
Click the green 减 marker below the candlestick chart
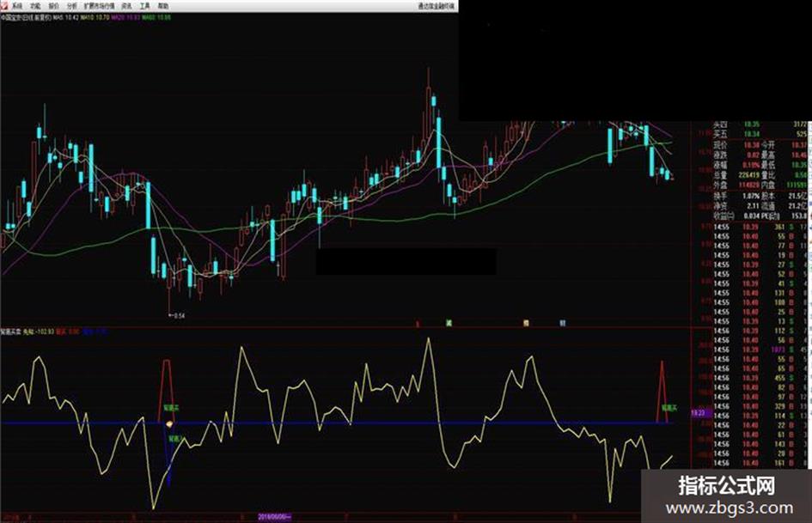coord(449,323)
